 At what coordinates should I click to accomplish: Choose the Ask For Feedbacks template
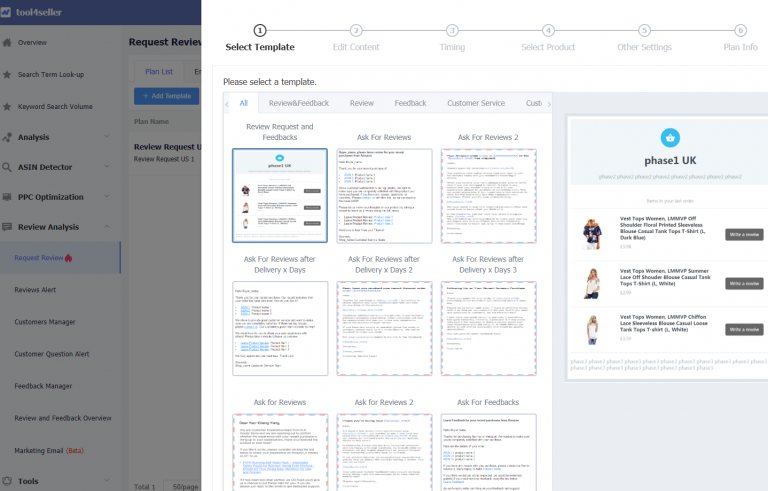tap(488, 452)
